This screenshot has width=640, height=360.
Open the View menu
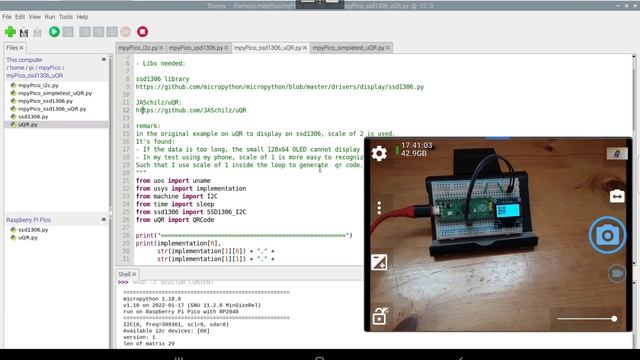tap(35, 17)
